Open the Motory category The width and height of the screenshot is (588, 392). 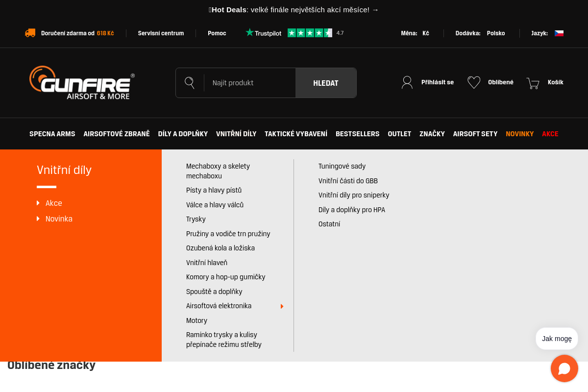coord(196,320)
